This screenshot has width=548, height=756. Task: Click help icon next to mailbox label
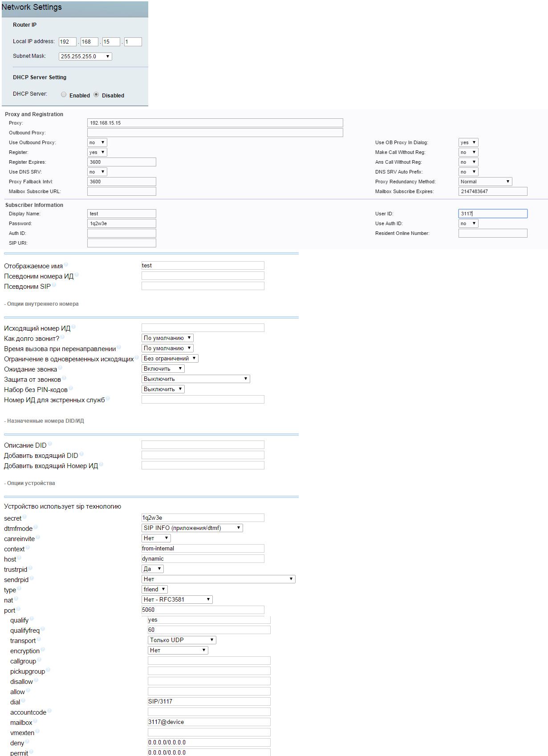(35, 721)
